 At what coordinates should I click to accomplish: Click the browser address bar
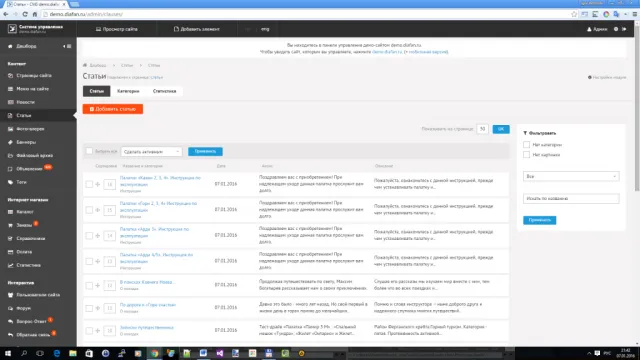(306, 14)
